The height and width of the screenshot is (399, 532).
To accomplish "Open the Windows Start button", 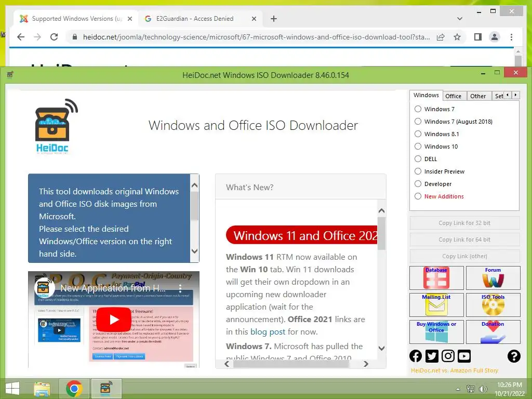I will (12, 389).
